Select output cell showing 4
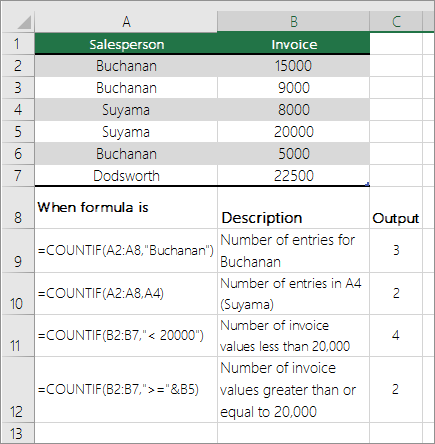This screenshot has width=435, height=444. coord(396,336)
